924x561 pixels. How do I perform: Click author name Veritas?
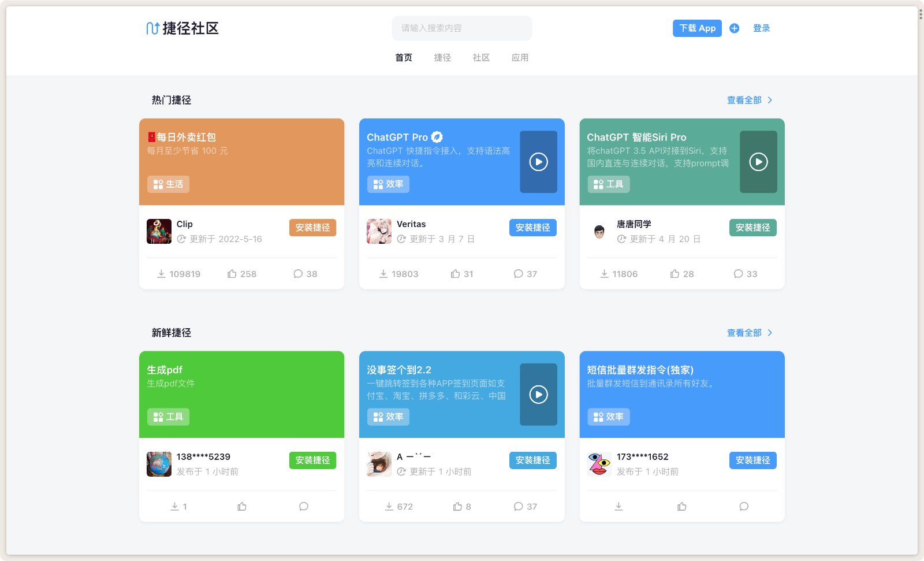[411, 224]
